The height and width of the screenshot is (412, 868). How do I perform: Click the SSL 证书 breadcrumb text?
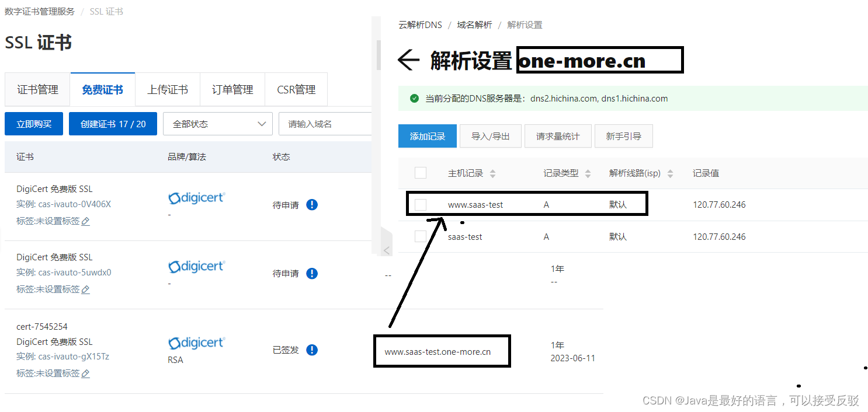point(106,12)
